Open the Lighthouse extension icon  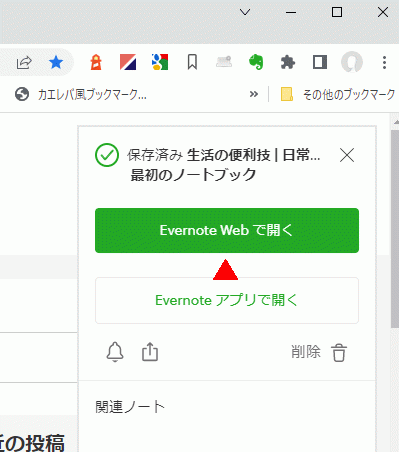click(96, 62)
